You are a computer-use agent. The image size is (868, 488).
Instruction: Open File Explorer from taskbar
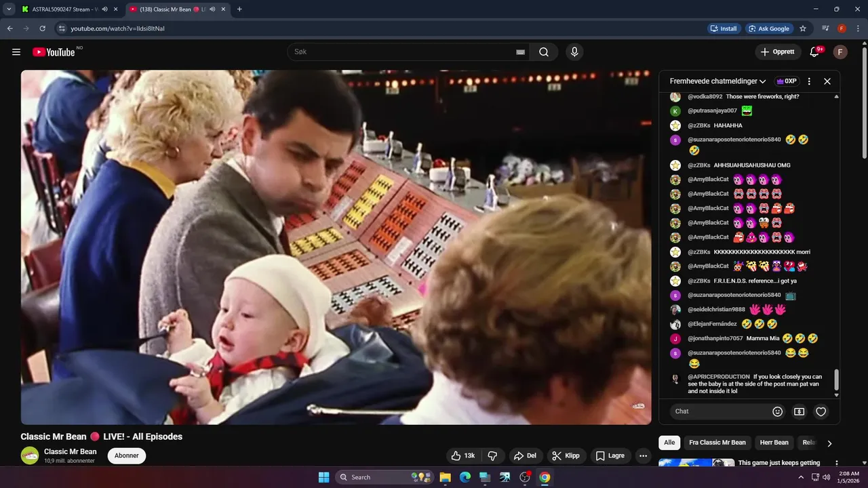tap(446, 477)
